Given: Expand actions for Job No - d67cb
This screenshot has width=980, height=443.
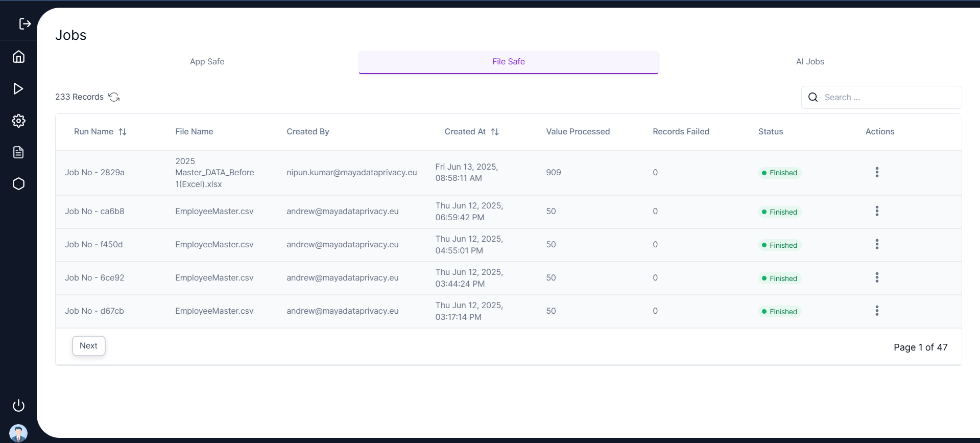Looking at the screenshot, I should 877,311.
